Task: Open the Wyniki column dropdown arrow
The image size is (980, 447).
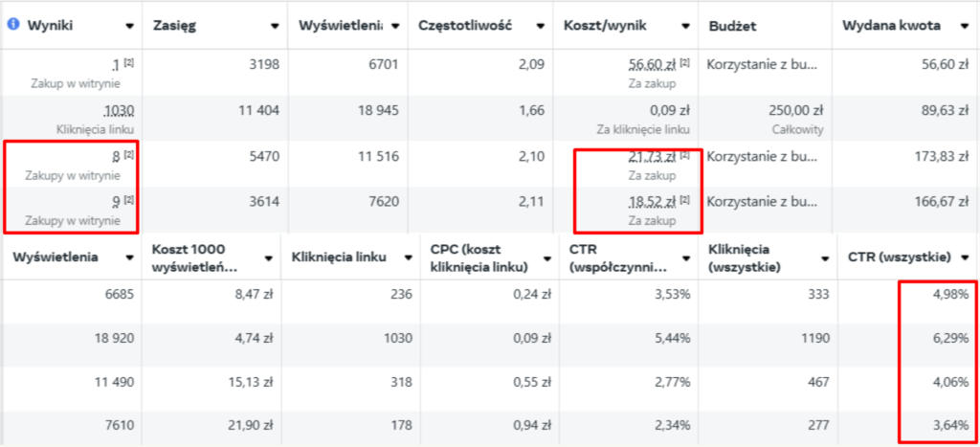Action: tap(130, 26)
